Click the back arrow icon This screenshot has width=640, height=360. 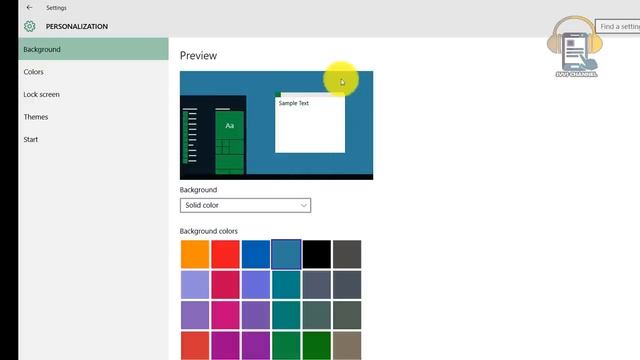pos(29,7)
